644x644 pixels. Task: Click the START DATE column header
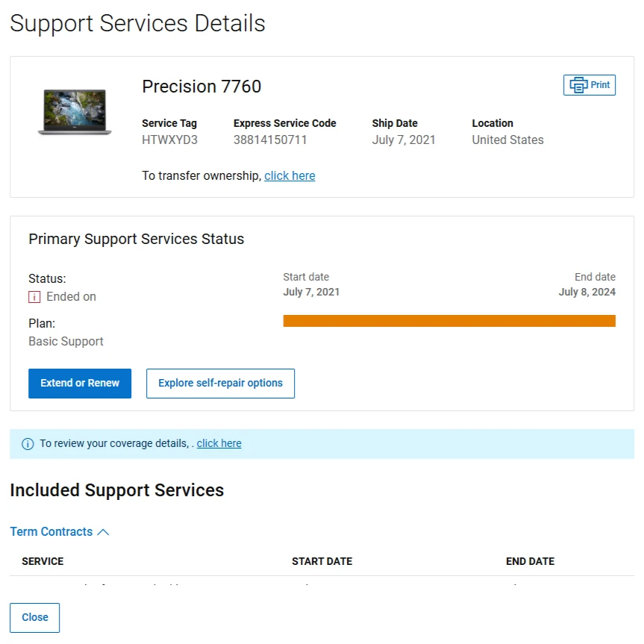pyautogui.click(x=322, y=561)
